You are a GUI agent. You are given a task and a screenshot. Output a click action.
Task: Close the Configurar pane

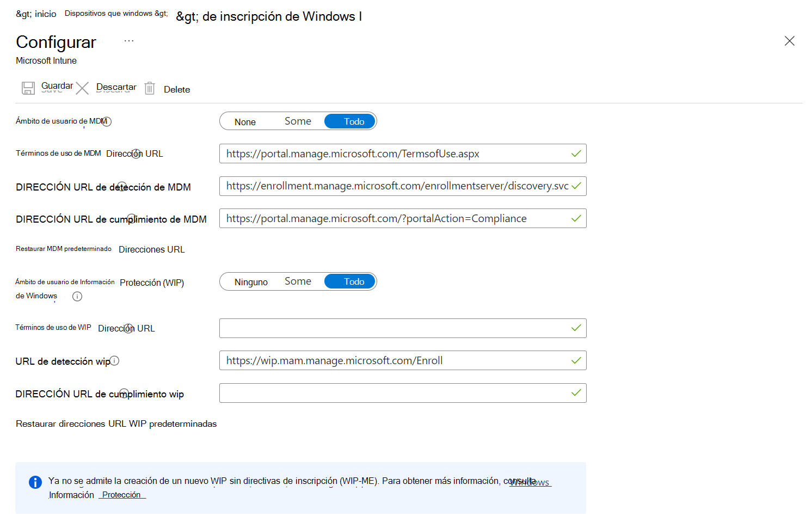(790, 41)
